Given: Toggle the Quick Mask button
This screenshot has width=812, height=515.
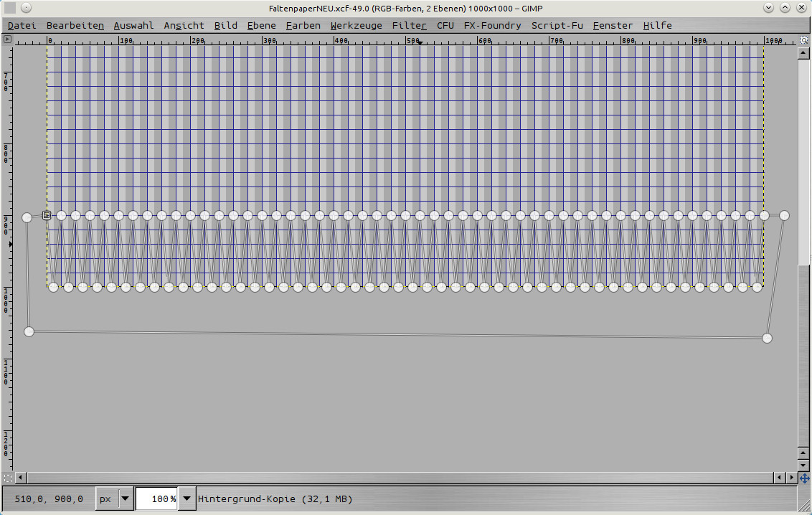Looking at the screenshot, I should click(x=7, y=477).
